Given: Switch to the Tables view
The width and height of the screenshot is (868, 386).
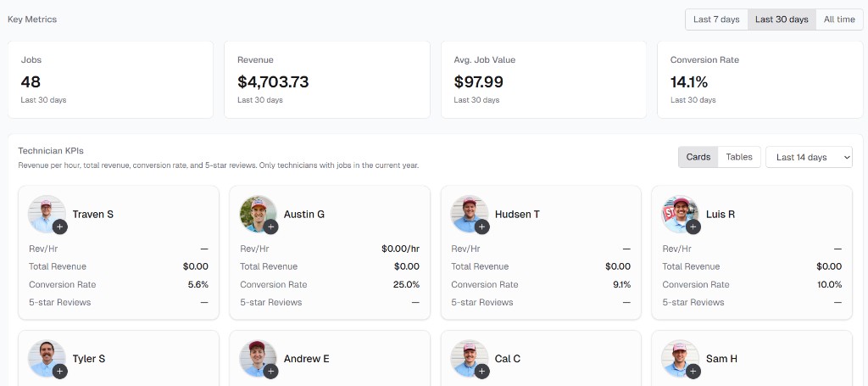Looking at the screenshot, I should pos(739,157).
